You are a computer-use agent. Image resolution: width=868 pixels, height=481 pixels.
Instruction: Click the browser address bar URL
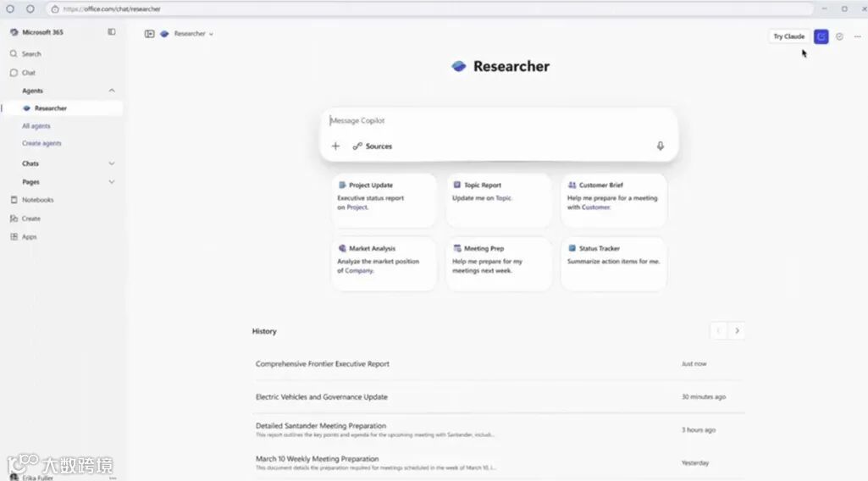pos(111,8)
